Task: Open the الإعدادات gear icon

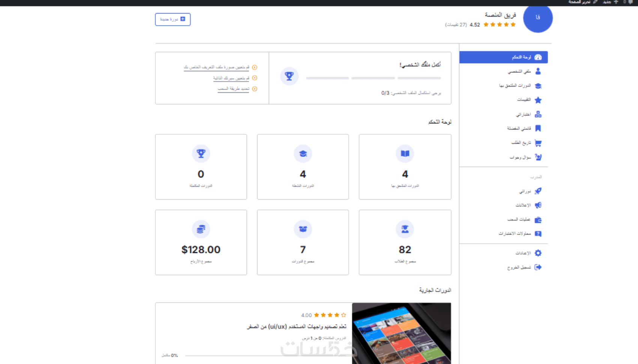Action: pos(538,253)
